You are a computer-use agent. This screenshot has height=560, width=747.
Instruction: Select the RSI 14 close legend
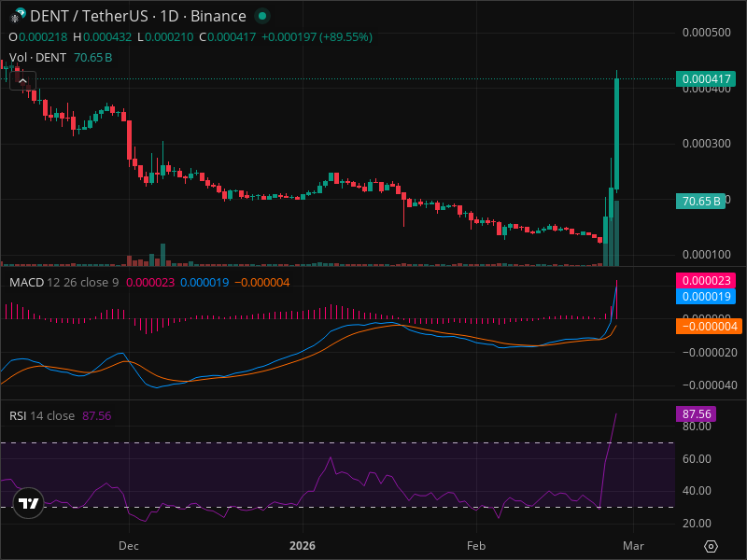pyautogui.click(x=42, y=415)
